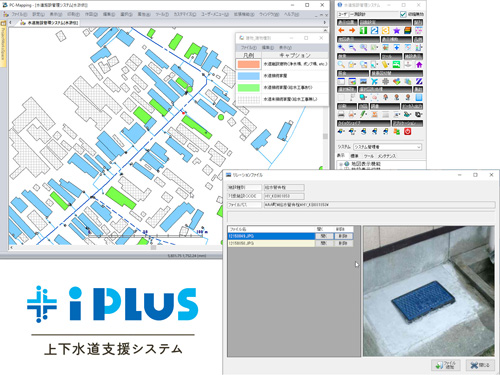This screenshot has width=500, height=375.
Task: Open the ファイル menu in PC-Mapping
Action: [19, 14]
